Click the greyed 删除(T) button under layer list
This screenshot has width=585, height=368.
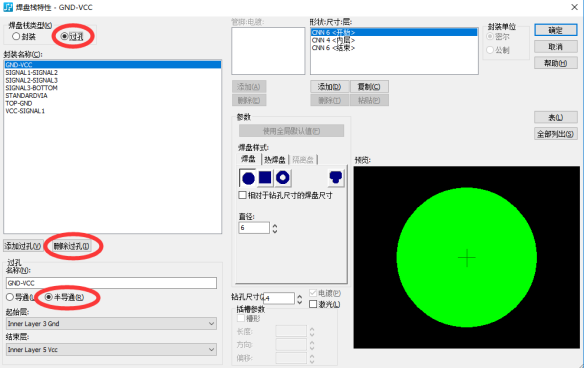click(329, 100)
